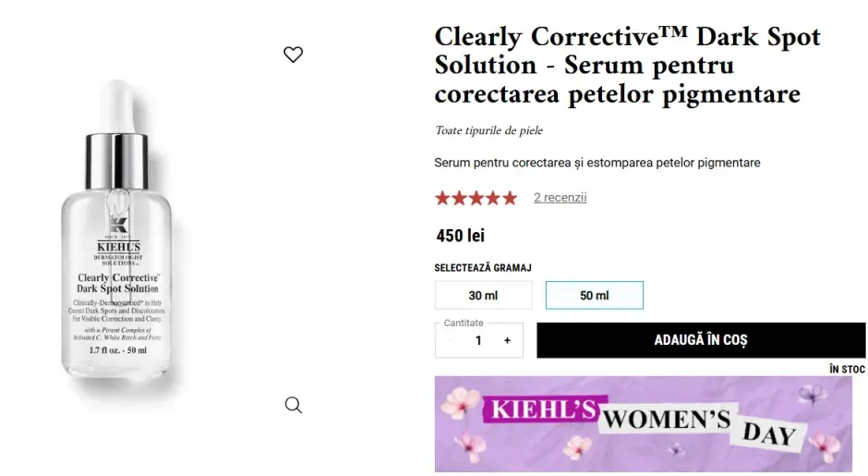The height and width of the screenshot is (476, 868).
Task: Click the Toate tipurile de piele text
Action: (x=488, y=130)
